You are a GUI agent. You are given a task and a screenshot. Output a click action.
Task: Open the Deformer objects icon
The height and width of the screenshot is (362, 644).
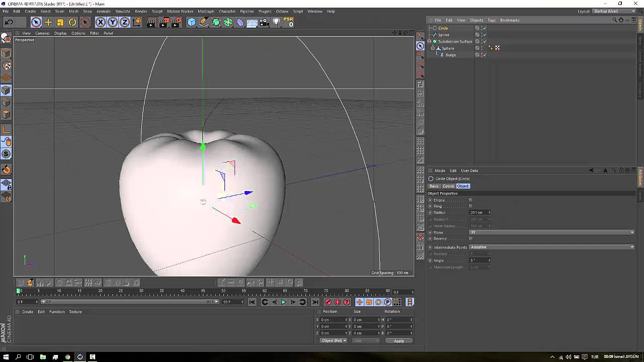click(x=240, y=22)
